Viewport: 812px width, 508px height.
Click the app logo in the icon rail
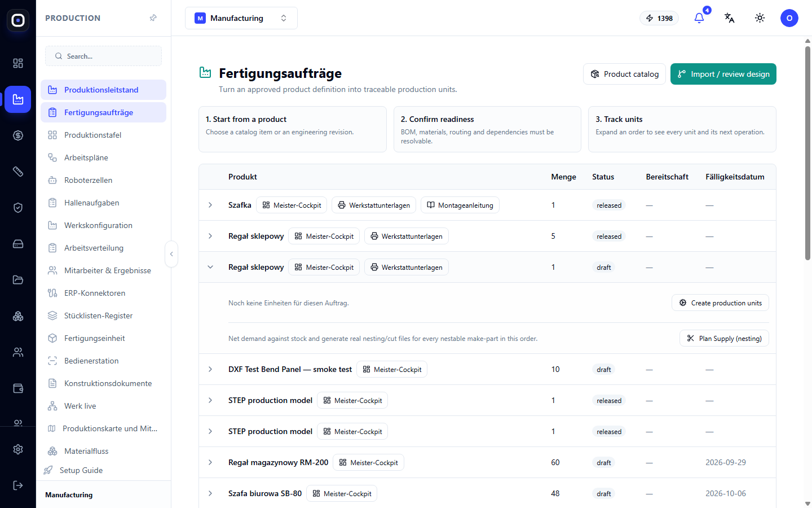coord(18,20)
